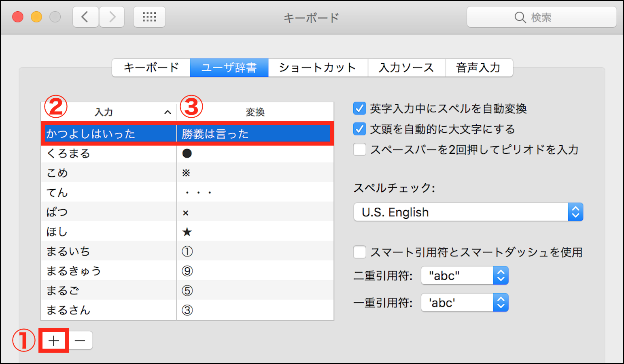
Task: Click the plus button to add entry
Action: coord(53,341)
